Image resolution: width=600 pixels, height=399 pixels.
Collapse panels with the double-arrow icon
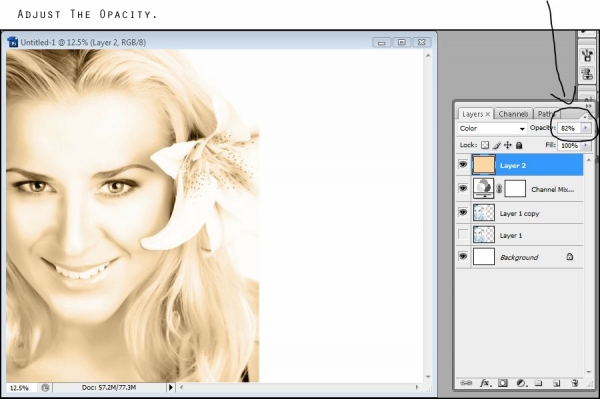pos(589,106)
